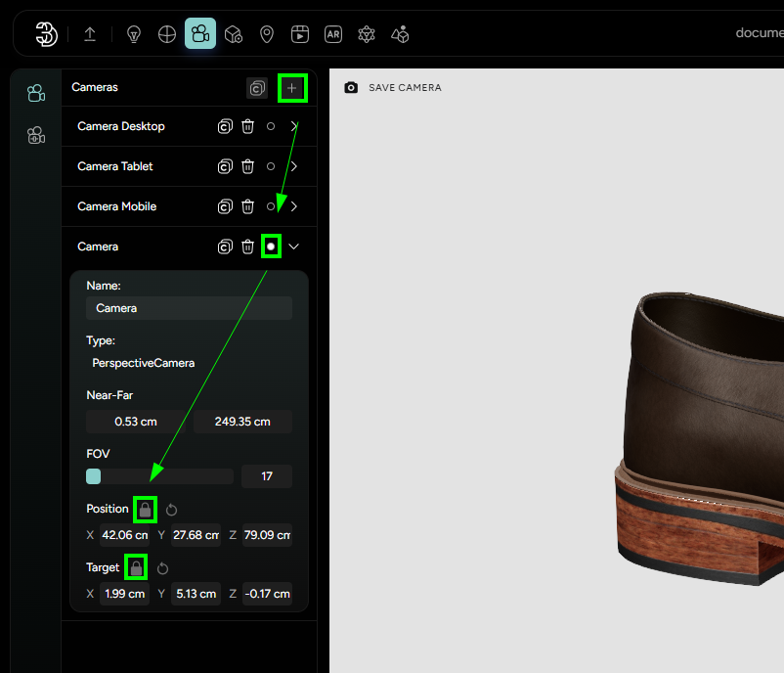The image size is (784, 673).
Task: Toggle the Target lock
Action: [137, 567]
